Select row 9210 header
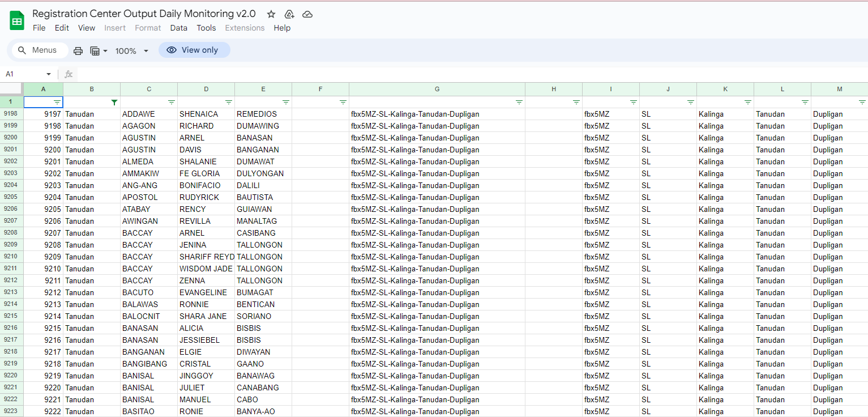The height and width of the screenshot is (417, 868). tap(11, 257)
